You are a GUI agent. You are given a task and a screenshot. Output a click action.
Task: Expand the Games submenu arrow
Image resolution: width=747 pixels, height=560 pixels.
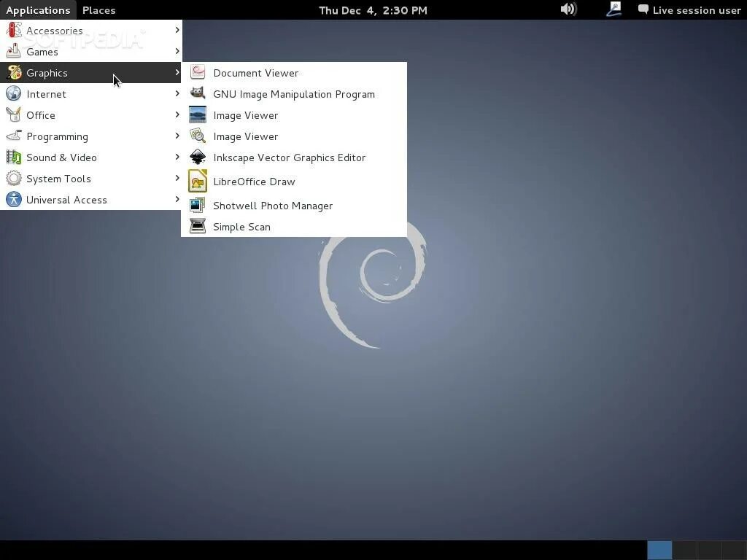coord(177,51)
